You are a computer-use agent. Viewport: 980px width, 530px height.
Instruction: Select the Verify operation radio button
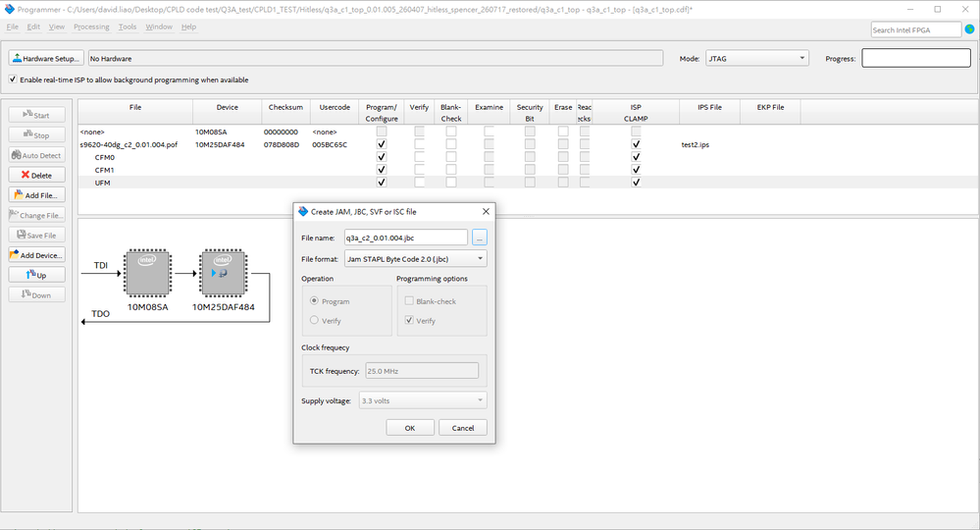[x=314, y=320]
